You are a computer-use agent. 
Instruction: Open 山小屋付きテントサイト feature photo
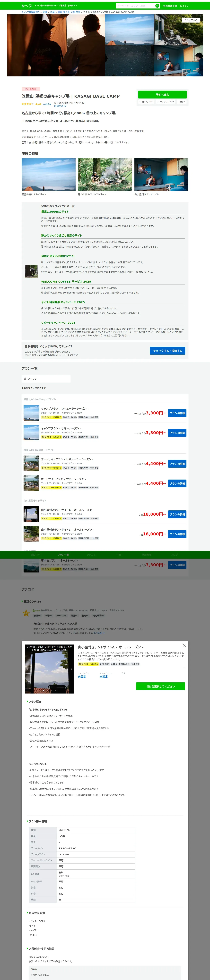161,175
